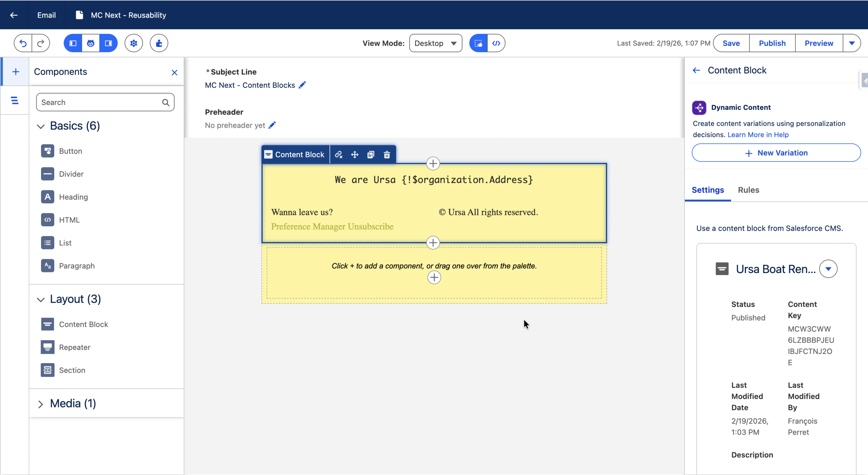Click the move handle on Content Block toolbar
Screen dimensions: 868x475
click(355, 155)
